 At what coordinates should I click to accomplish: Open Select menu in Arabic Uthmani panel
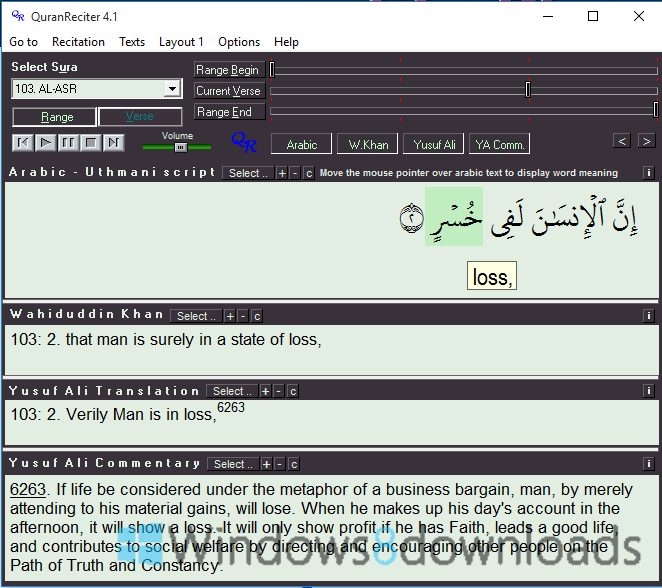point(248,173)
